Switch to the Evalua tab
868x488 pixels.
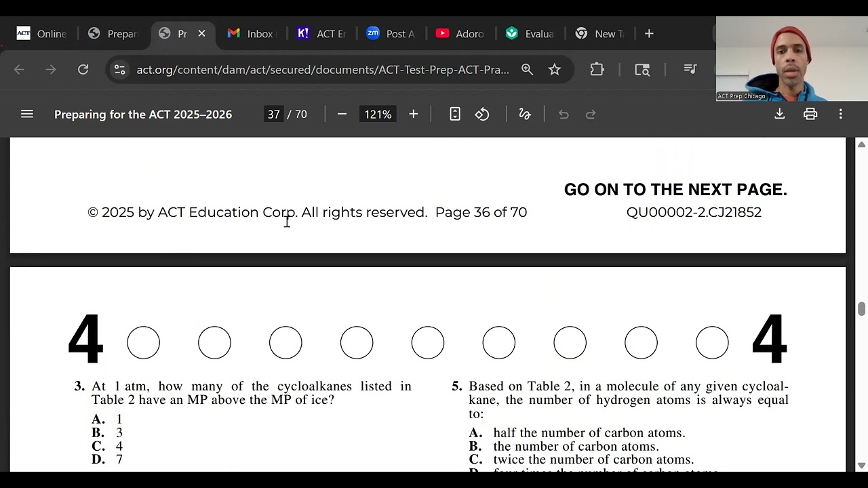pos(530,34)
